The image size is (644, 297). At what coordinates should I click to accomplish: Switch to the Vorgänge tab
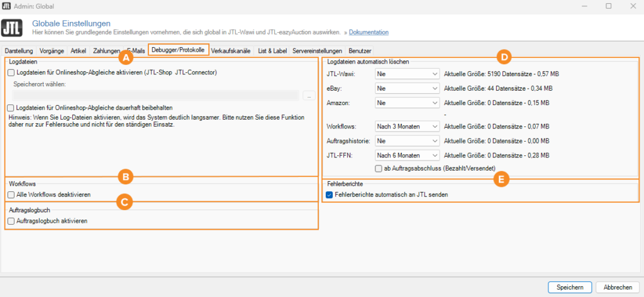tap(52, 51)
